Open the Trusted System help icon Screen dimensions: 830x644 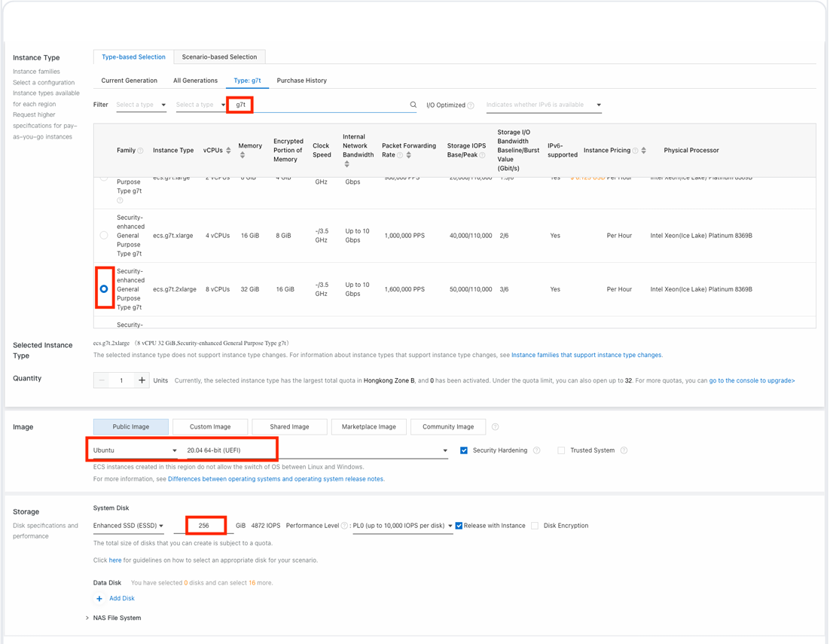(624, 450)
